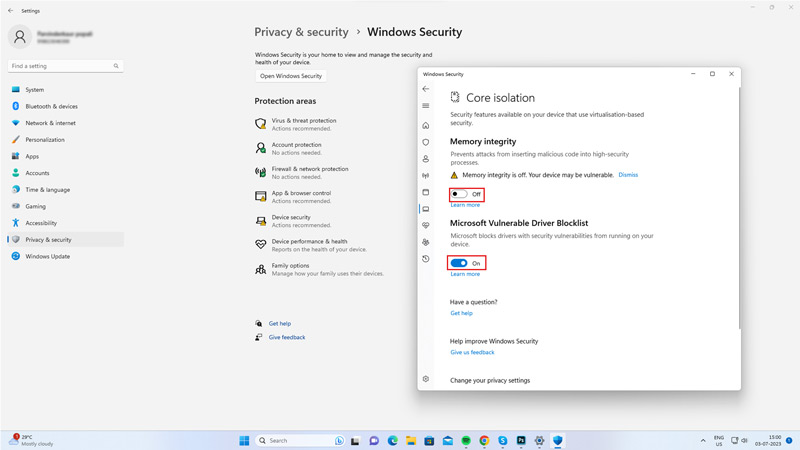Select Privacy & security in sidebar
The width and height of the screenshot is (800, 450).
(65, 239)
